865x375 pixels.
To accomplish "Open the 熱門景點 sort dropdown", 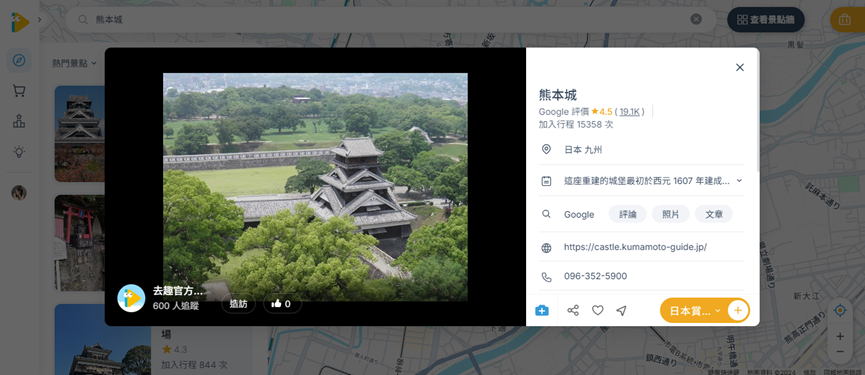I will (x=74, y=63).
